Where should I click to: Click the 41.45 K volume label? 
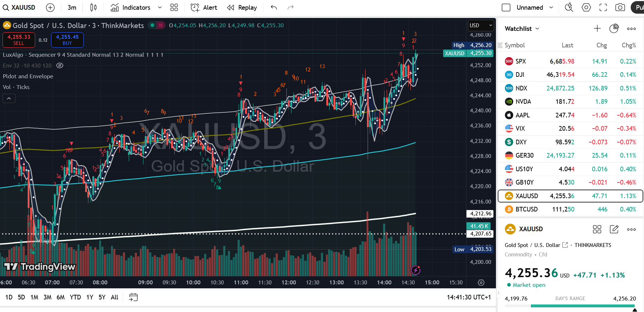[479, 226]
